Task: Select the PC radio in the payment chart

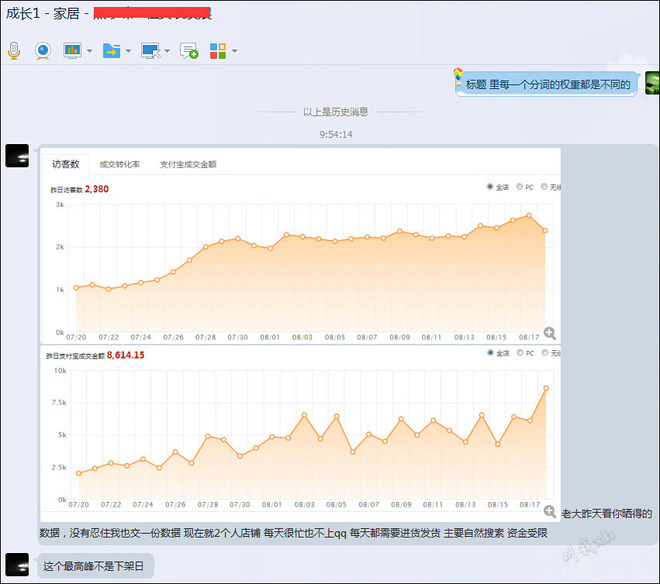Action: pos(520,352)
